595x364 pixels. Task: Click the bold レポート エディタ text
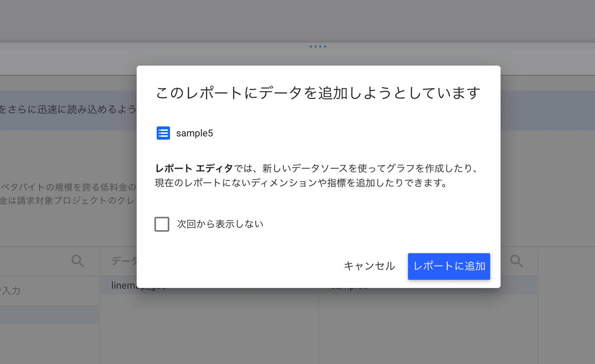click(194, 168)
